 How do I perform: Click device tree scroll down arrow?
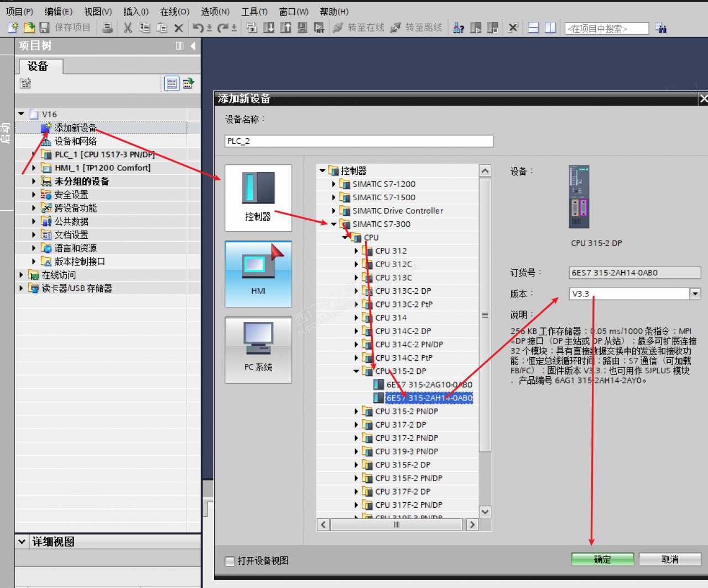pos(485,512)
